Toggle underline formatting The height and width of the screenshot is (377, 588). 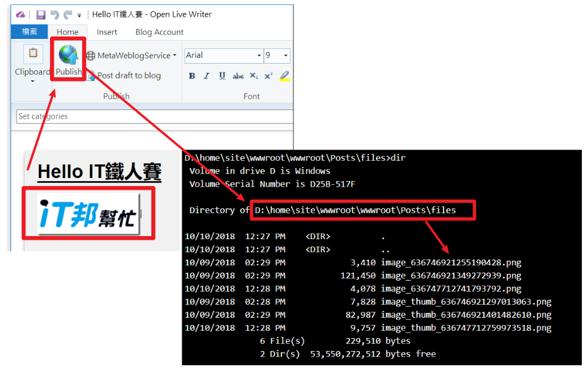click(222, 76)
